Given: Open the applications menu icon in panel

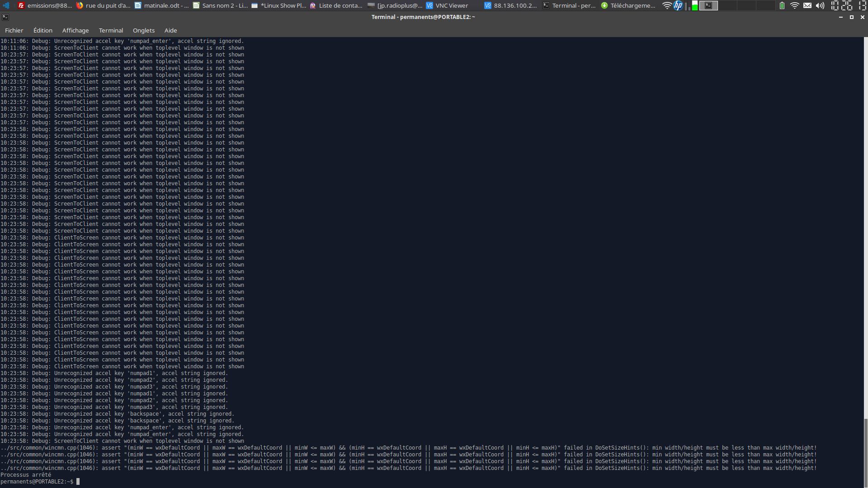Looking at the screenshot, I should pos(6,5).
